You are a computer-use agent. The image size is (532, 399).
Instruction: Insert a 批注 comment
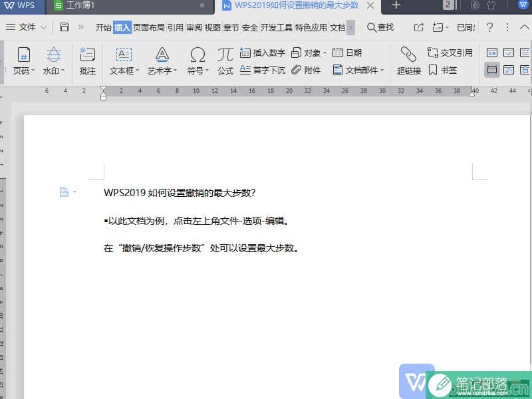(88, 61)
